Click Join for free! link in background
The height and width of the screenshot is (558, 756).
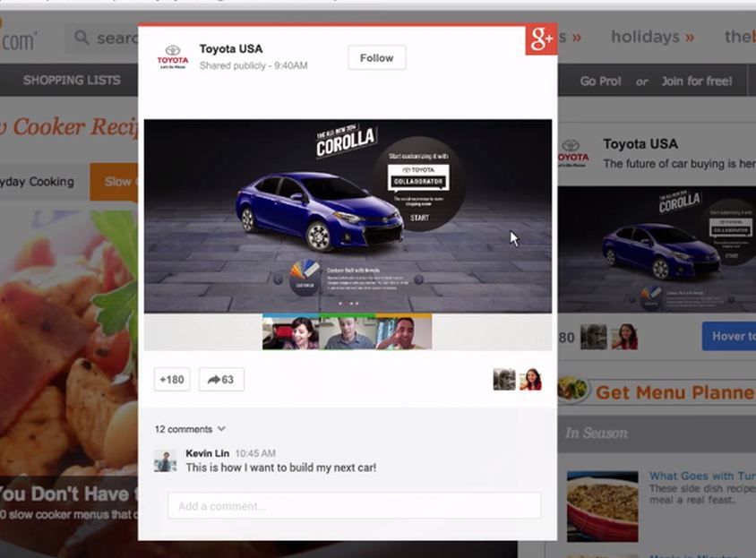pos(697,81)
